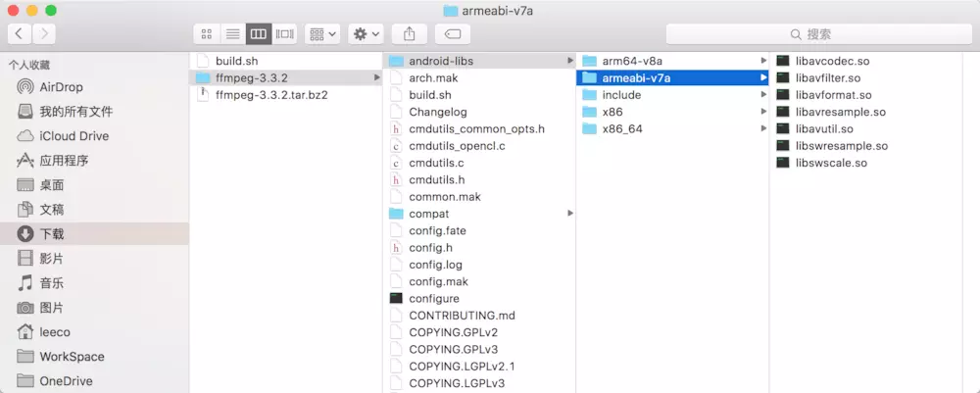Viewport: 980px width, 393px height.
Task: Select the libavcodec.so library
Action: pyautogui.click(x=866, y=61)
